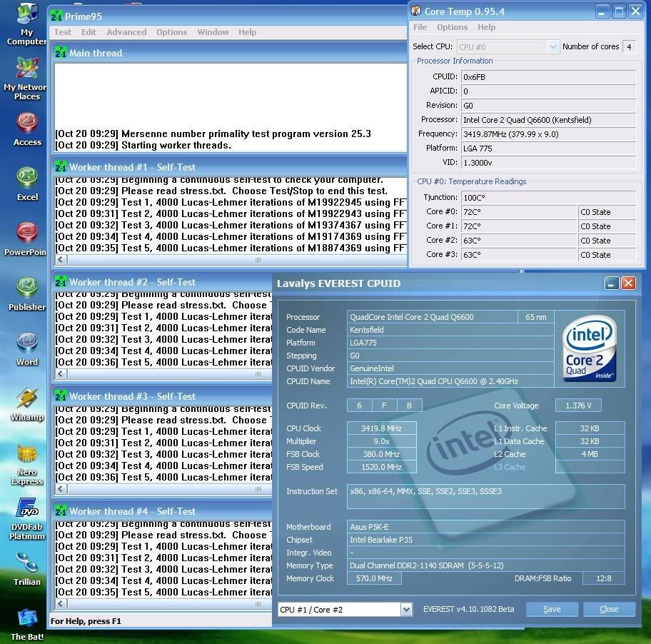Open the DVDFab Platinum desktop shortcut
The width and height of the screenshot is (651, 644).
(27, 519)
